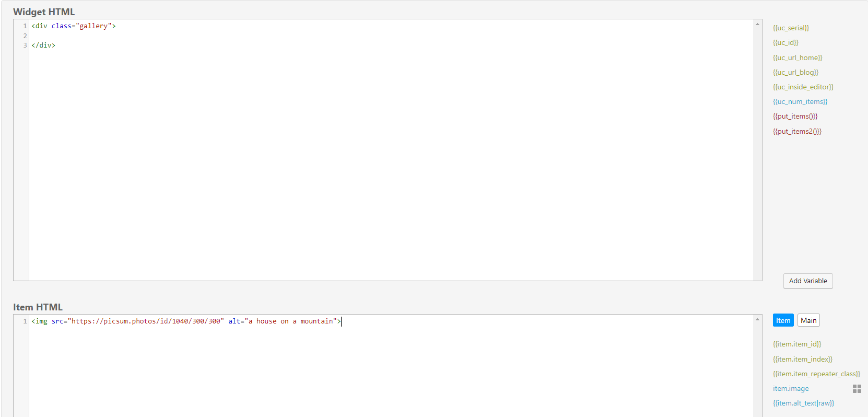Click line number 3 in Widget HTML gutter

click(25, 45)
